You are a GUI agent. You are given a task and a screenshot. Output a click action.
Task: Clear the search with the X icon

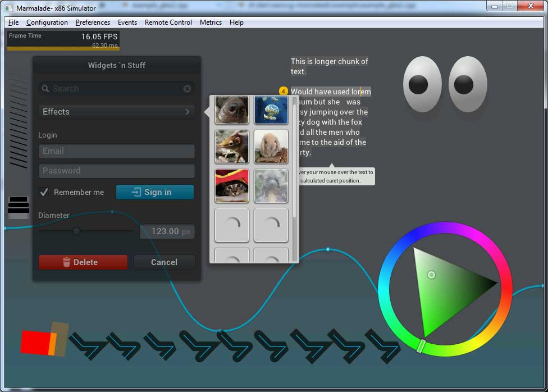188,89
